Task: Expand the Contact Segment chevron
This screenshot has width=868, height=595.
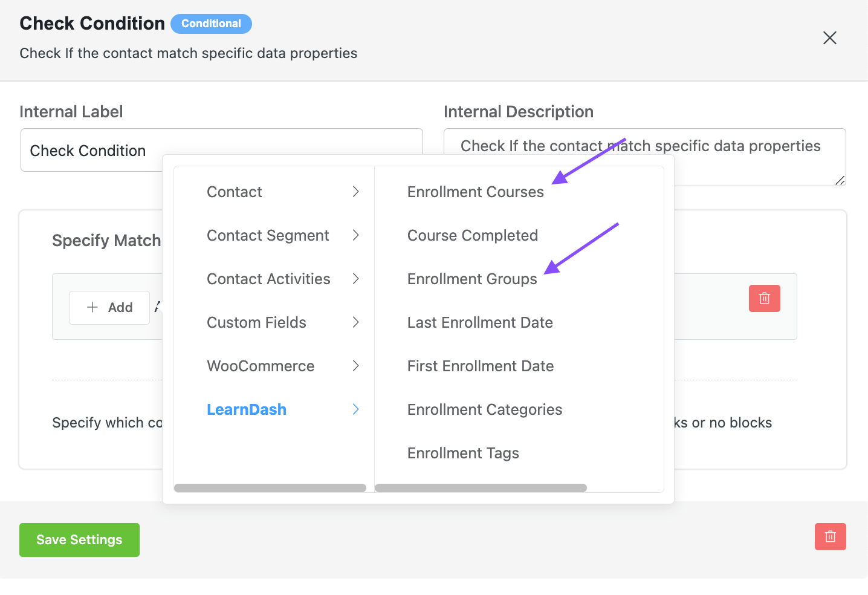Action: tap(355, 235)
